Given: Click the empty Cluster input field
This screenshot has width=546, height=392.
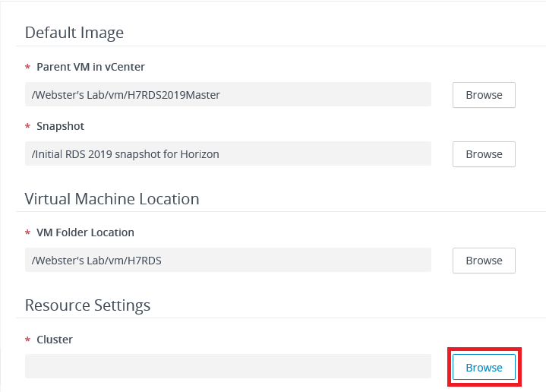Looking at the screenshot, I should [x=228, y=367].
